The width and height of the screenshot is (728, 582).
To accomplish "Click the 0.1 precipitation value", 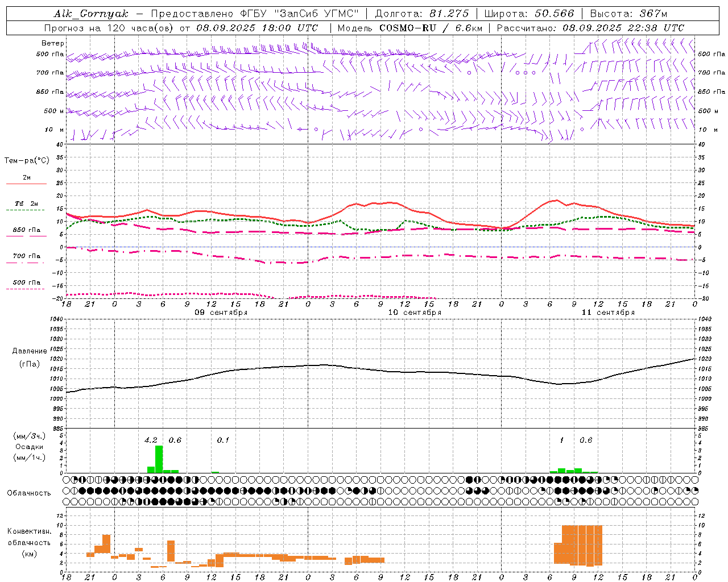I will tap(223, 440).
